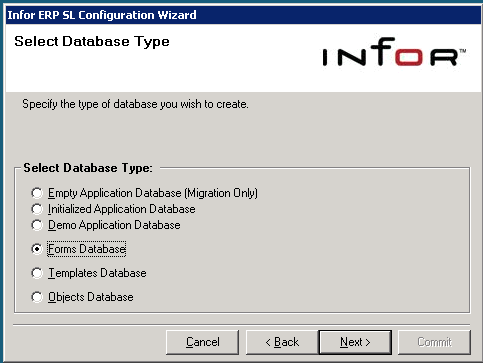Screen dimensions: 483x363
Task: Click the 'Select Database Type:' group label
Action: coord(88,168)
